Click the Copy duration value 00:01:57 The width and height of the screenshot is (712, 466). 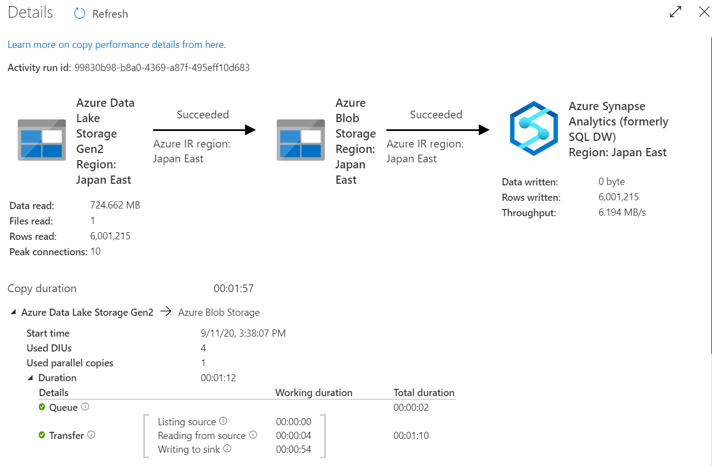233,288
